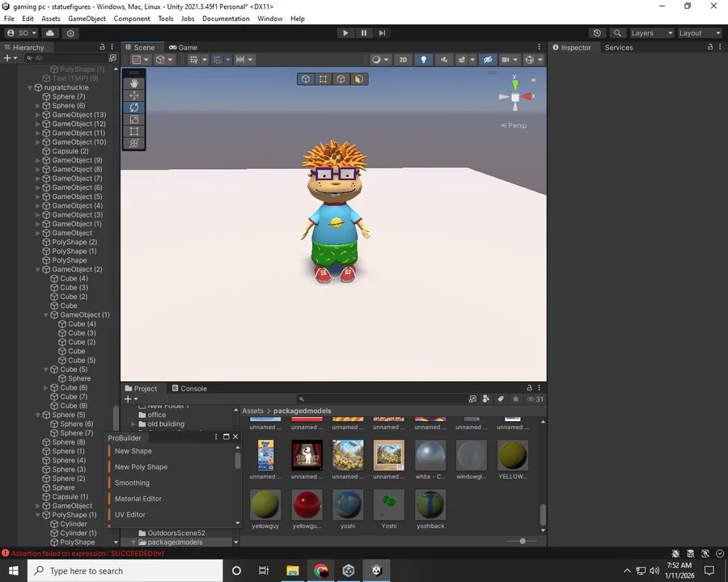Viewport: 728px width, 582px height.
Task: Click the Project panel add (+) button
Action: 131,399
